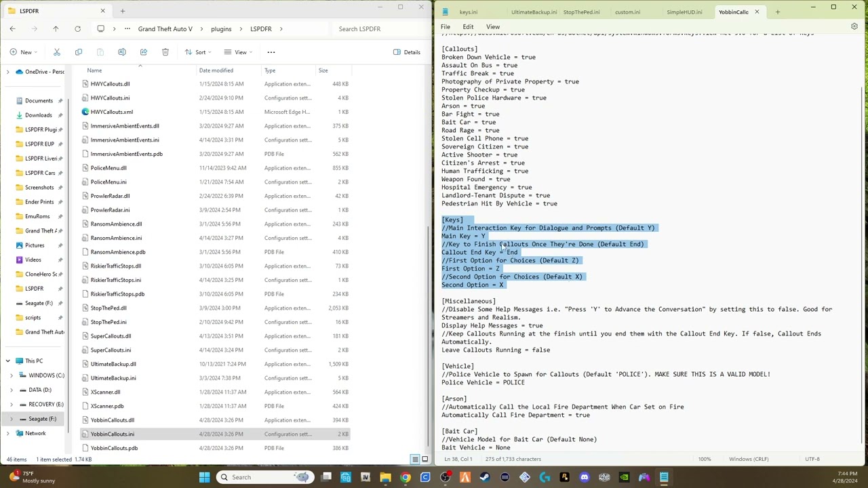Open File Explorer from the taskbar
This screenshot has height=488, width=868.
click(x=385, y=477)
